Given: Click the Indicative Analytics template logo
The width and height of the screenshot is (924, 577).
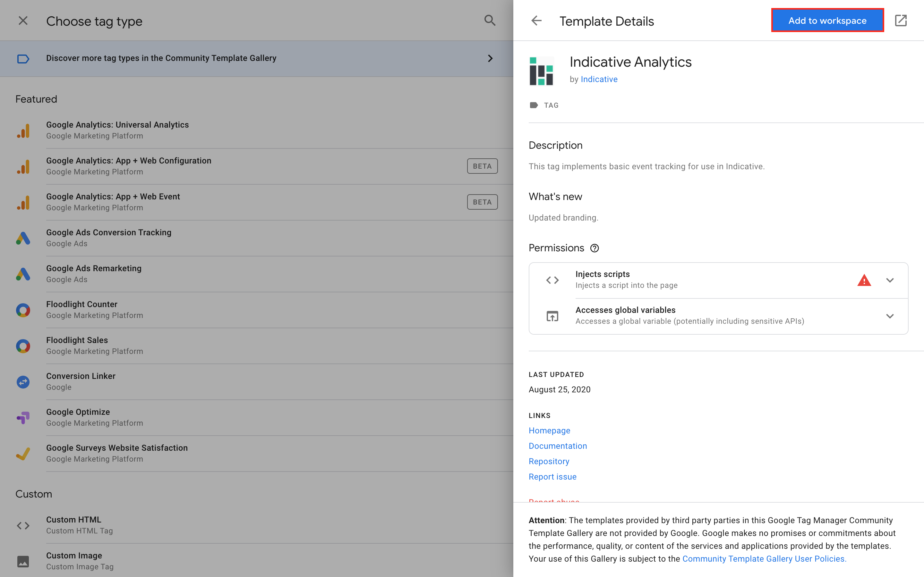Looking at the screenshot, I should [x=541, y=71].
